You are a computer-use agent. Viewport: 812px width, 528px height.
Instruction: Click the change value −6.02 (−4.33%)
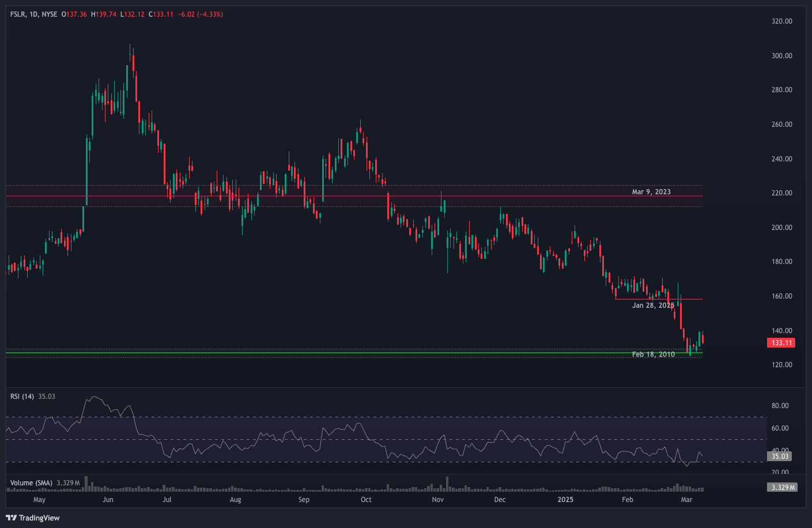[x=200, y=14]
